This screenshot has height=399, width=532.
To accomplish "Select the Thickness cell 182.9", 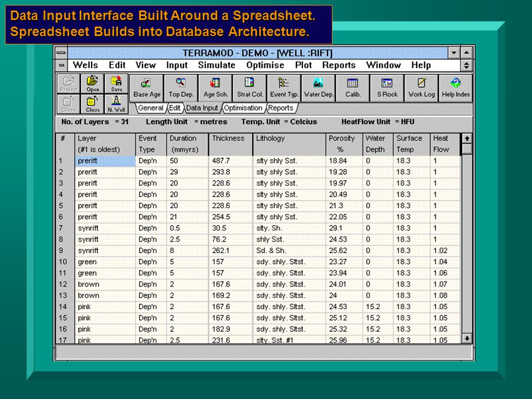I will pos(231,329).
